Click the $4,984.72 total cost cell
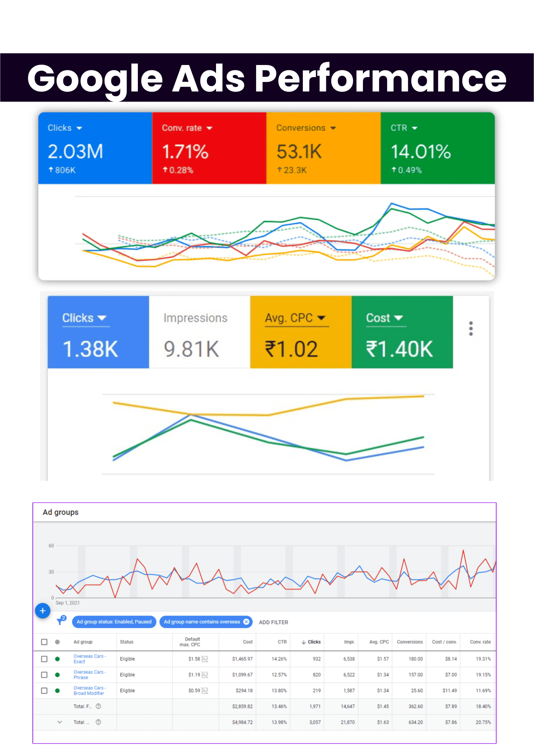The image size is (534, 756). click(x=242, y=722)
